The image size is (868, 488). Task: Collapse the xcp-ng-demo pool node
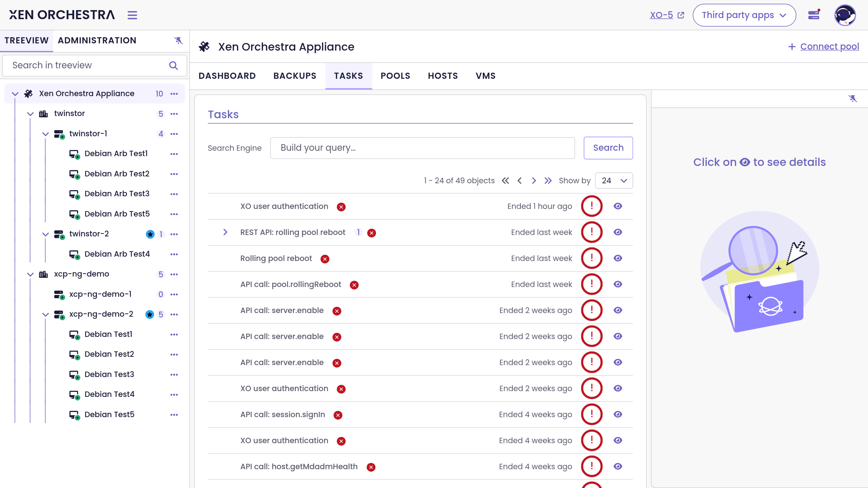click(x=30, y=274)
